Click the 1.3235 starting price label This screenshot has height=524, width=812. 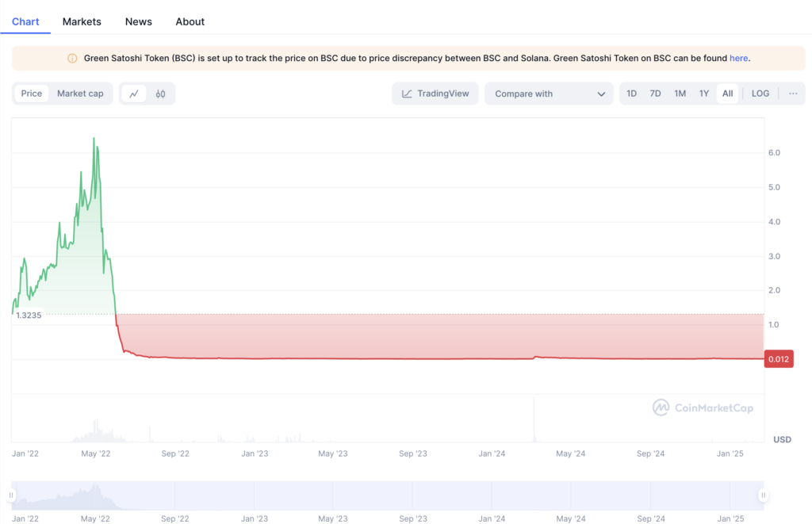coord(29,316)
